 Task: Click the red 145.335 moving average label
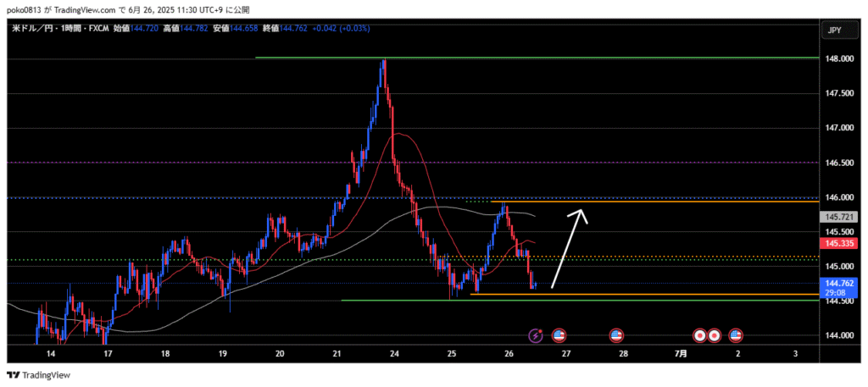tap(838, 244)
